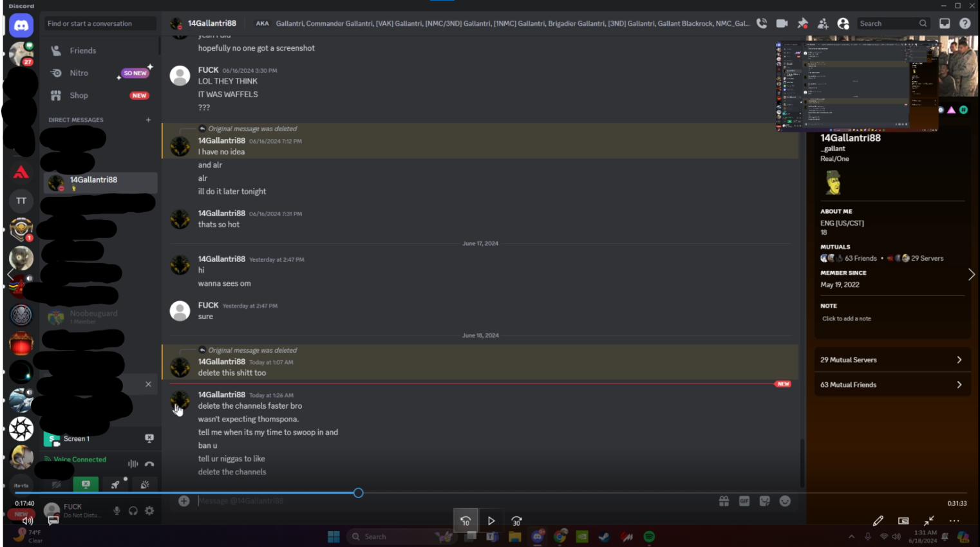Start a video call
The width and height of the screenshot is (980, 547).
coord(782,23)
